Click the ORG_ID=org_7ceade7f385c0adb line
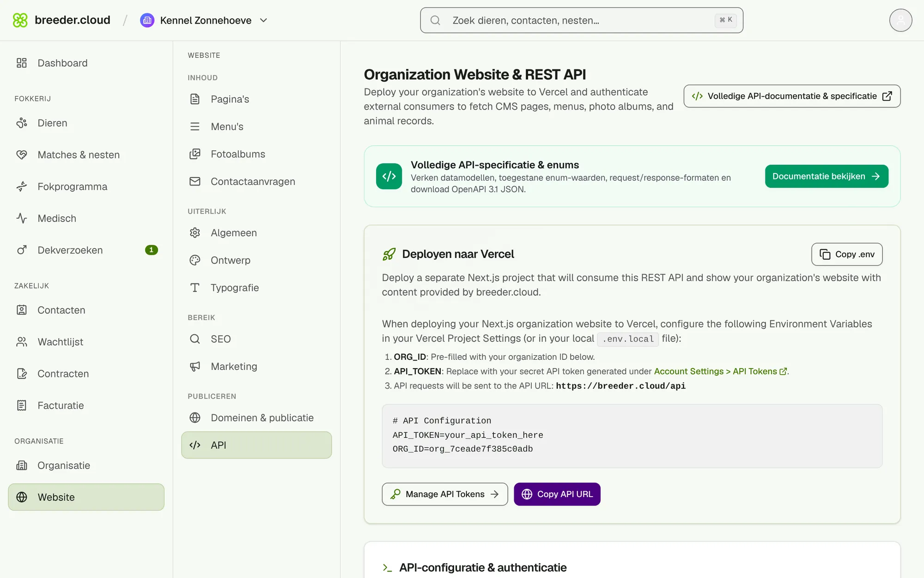Image resolution: width=924 pixels, height=578 pixels. coord(462,449)
